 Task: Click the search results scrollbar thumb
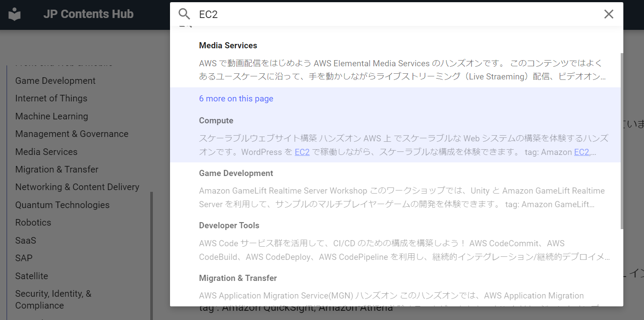pyautogui.click(x=622, y=141)
